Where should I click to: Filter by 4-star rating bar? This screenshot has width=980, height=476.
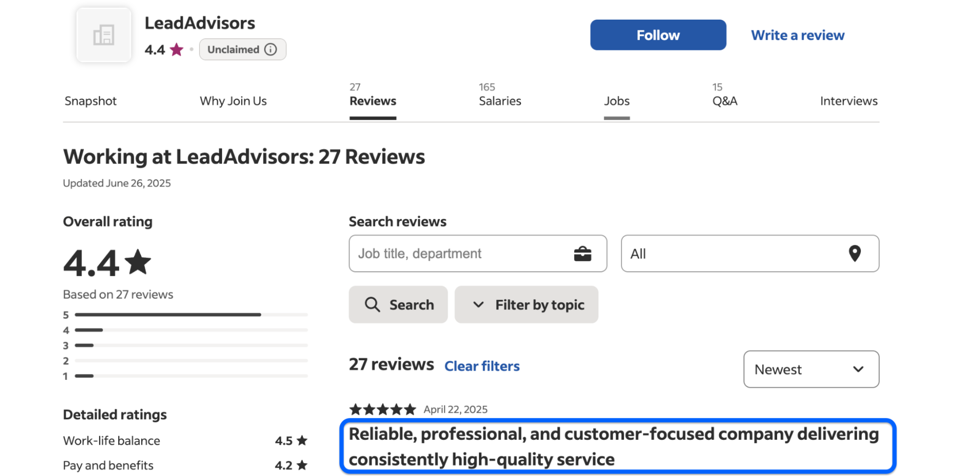(x=186, y=330)
